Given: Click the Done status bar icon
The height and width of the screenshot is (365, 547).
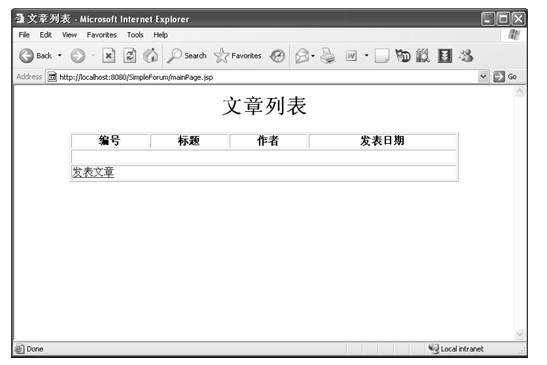Looking at the screenshot, I should pos(20,349).
